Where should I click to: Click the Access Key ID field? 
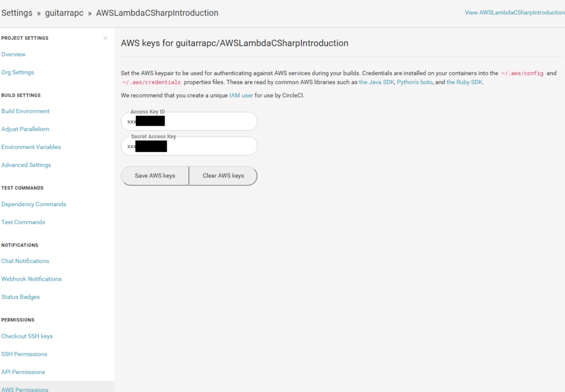pyautogui.click(x=189, y=121)
